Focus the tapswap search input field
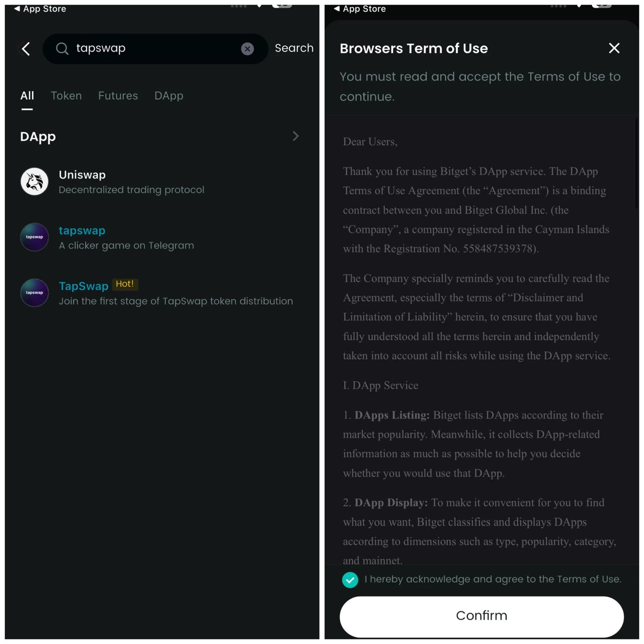The width and height of the screenshot is (644, 644). [x=155, y=49]
